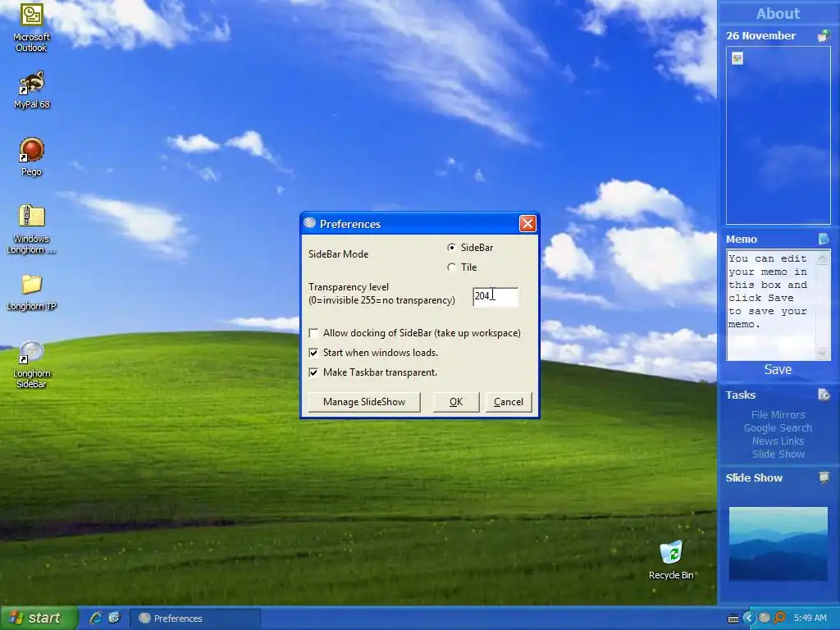Click the Memo scrollbar up arrow
The height and width of the screenshot is (630, 840).
coord(822,258)
